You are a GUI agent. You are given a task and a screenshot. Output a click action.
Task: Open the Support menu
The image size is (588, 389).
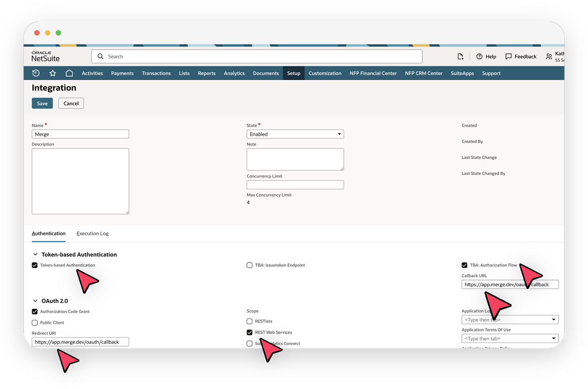coord(491,73)
